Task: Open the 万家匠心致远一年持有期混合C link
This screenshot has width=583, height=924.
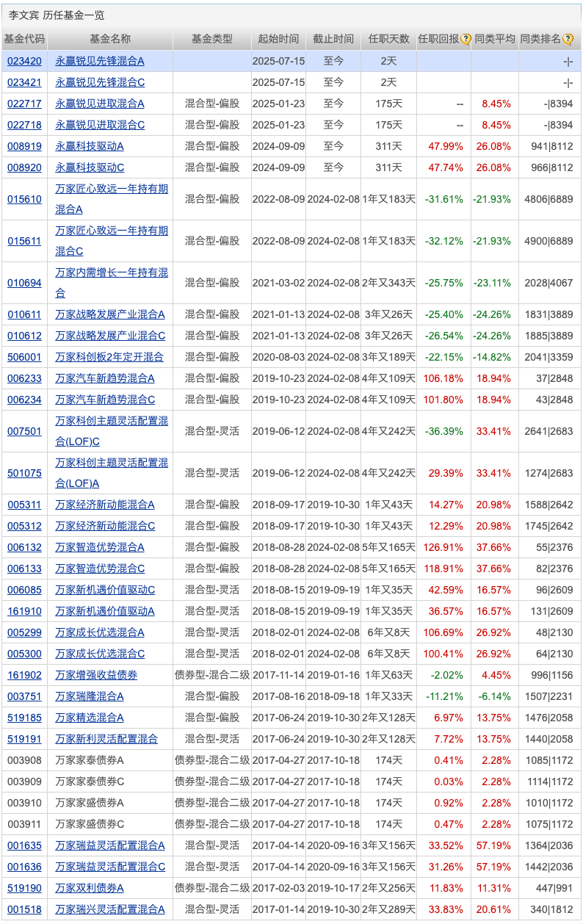Action: pyautogui.click(x=112, y=241)
